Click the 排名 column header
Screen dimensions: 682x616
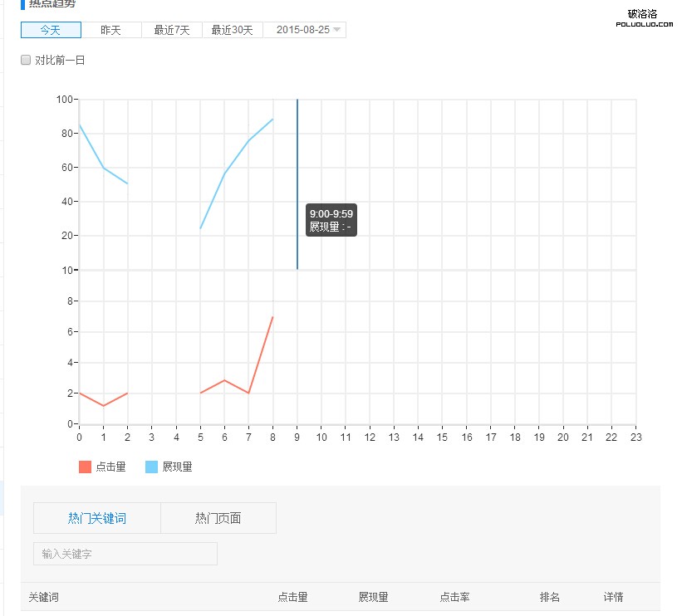point(551,597)
